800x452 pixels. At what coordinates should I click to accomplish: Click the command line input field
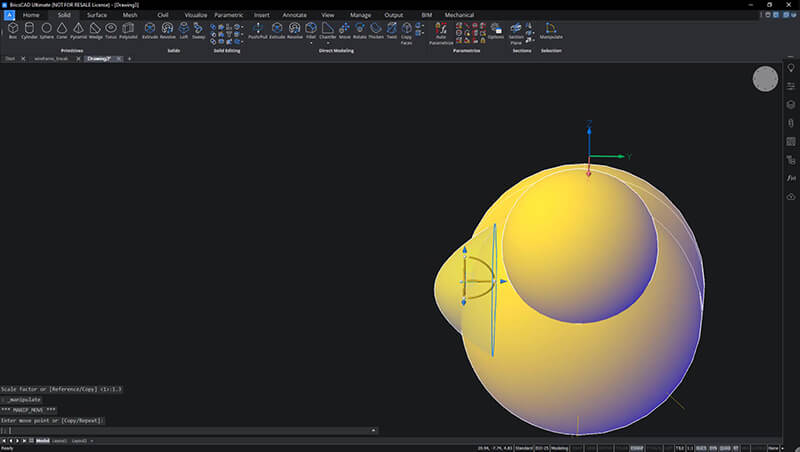click(189, 431)
